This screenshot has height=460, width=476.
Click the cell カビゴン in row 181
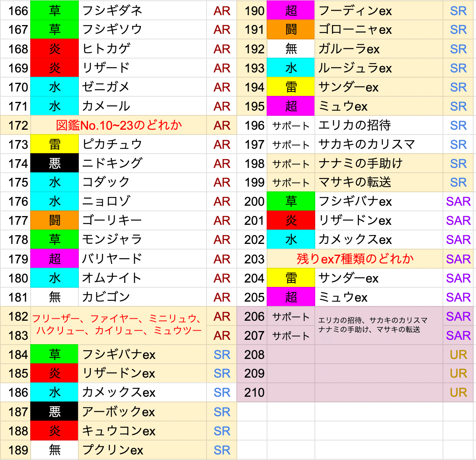[x=142, y=297]
